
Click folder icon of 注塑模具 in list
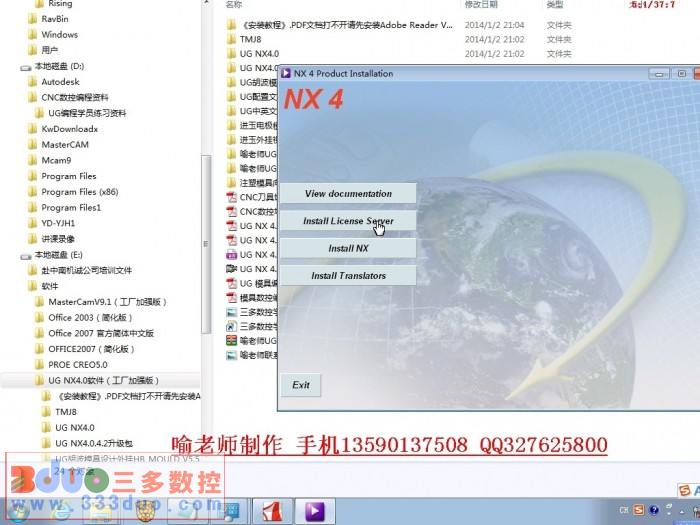pyautogui.click(x=231, y=183)
